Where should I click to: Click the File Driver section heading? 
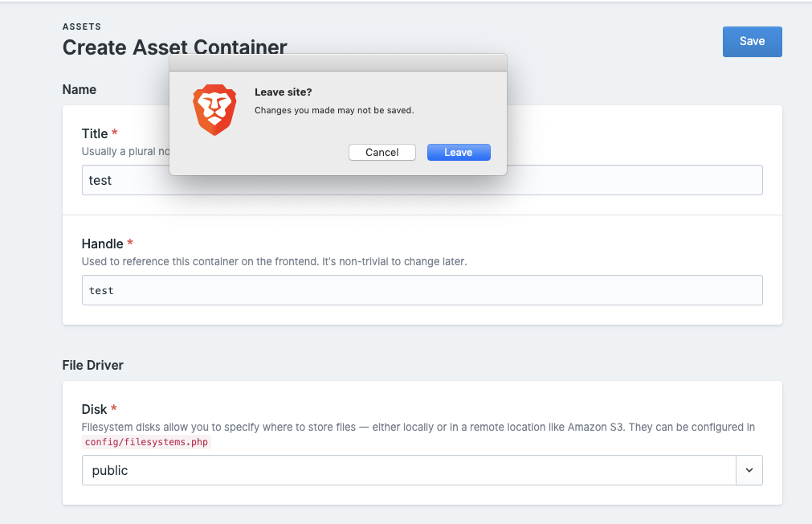(x=92, y=365)
